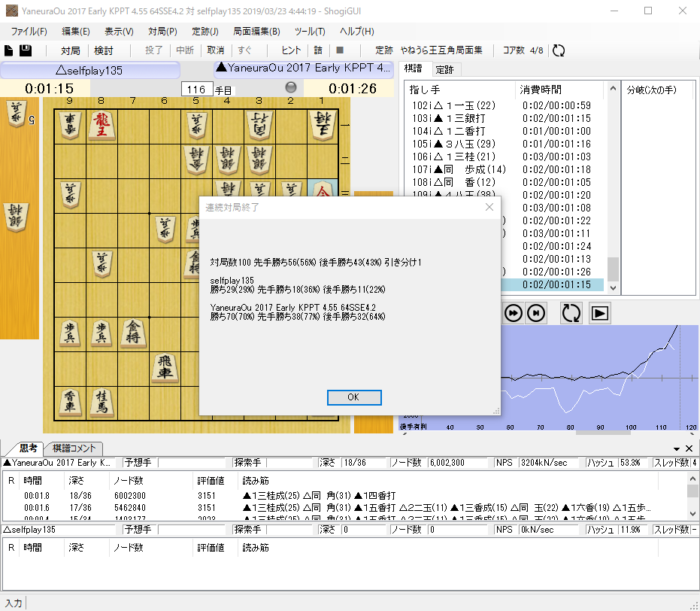Viewport: 700px width, 611px height.
Task: Select the 思考 tab
Action: (x=28, y=448)
